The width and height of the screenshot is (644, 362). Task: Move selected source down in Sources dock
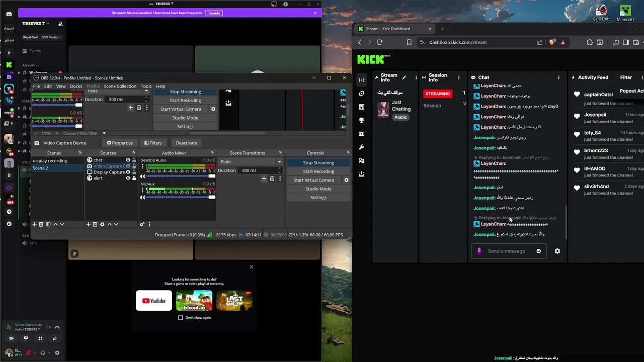tap(116, 224)
